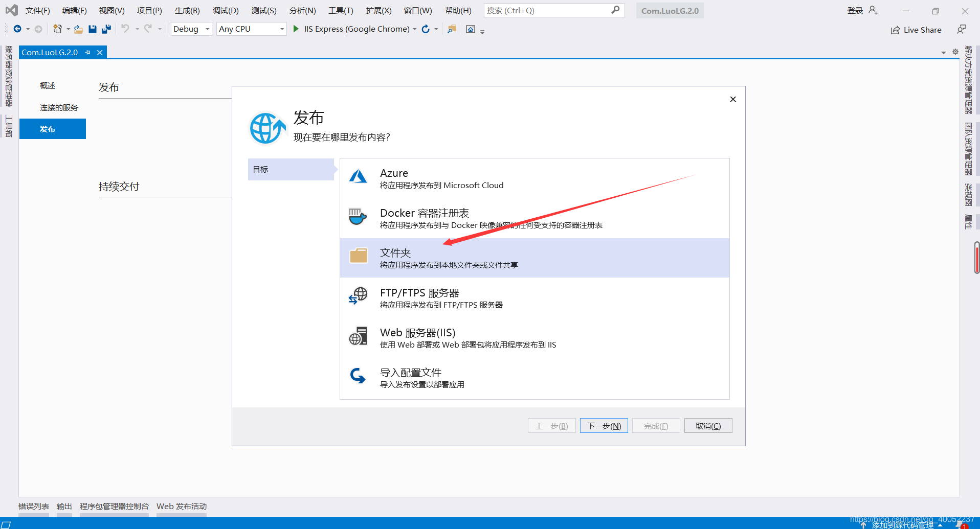980x529 pixels.
Task: Click the Save All icon
Action: coord(106,29)
